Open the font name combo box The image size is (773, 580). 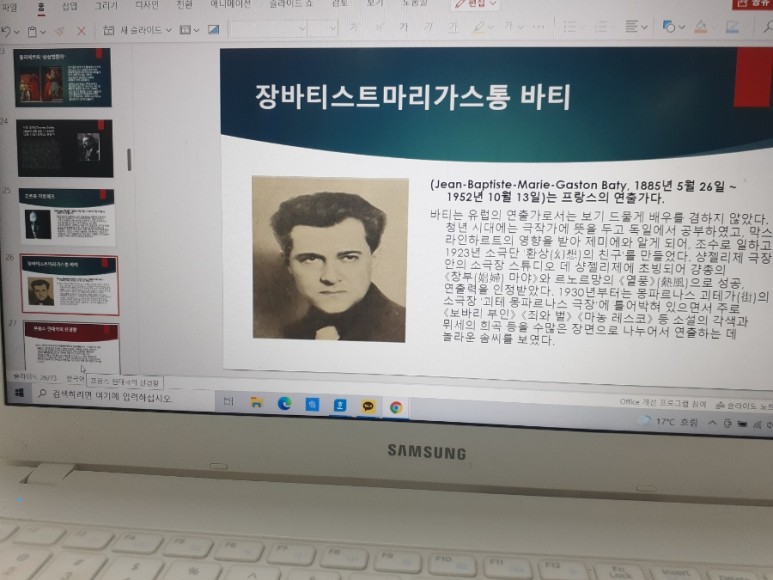[269, 29]
